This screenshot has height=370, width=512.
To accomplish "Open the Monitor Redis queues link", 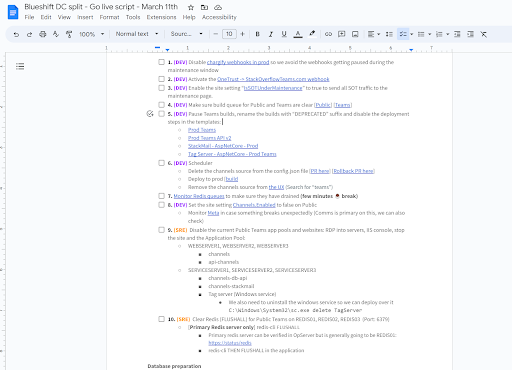I will pyautogui.click(x=199, y=196).
